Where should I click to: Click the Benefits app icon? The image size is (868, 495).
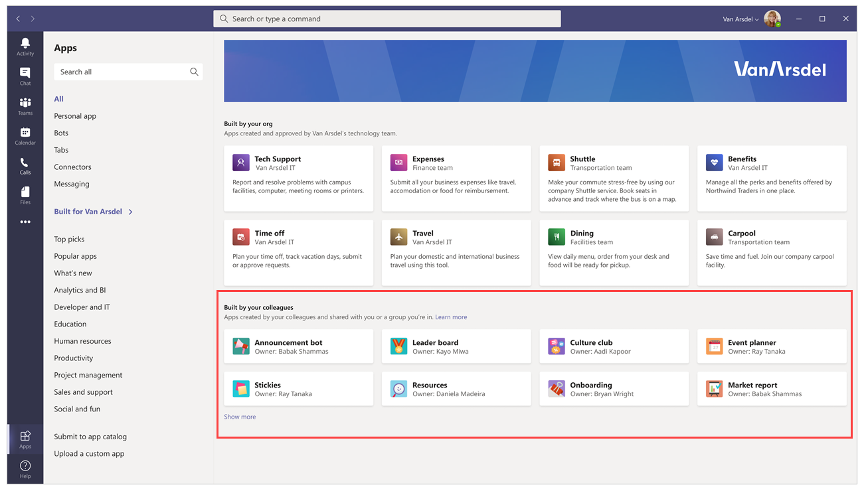pyautogui.click(x=714, y=163)
